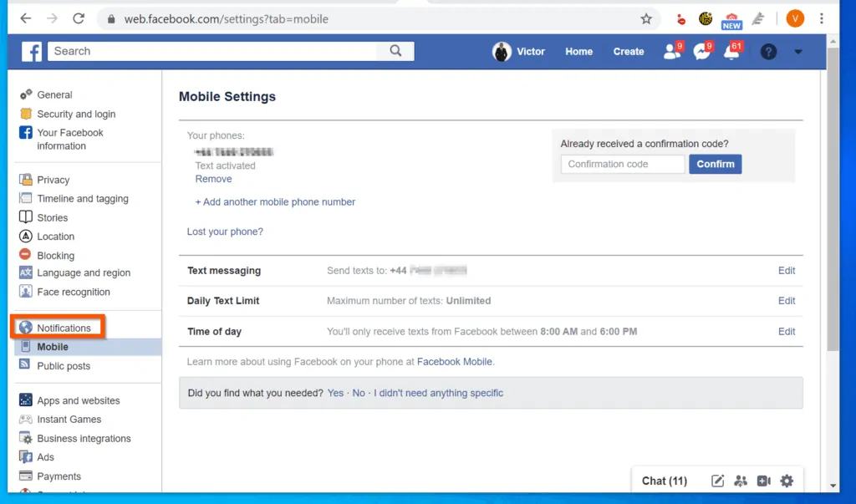856x504 pixels.
Task: Click the browser forward arrow
Action: coord(52,18)
